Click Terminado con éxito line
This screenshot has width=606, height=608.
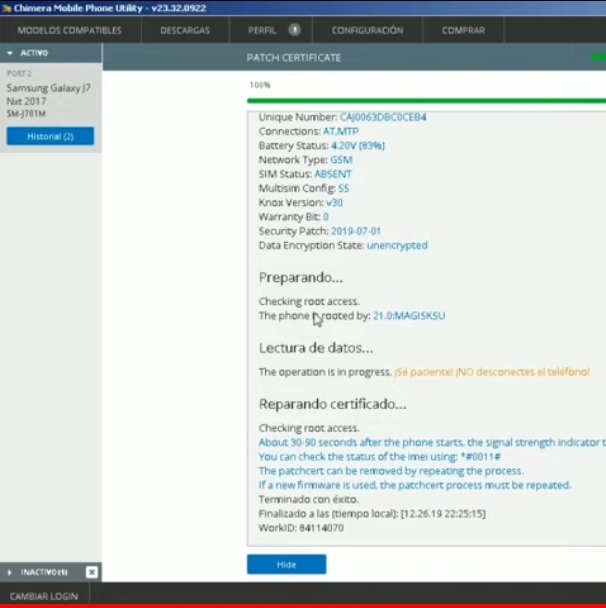309,499
